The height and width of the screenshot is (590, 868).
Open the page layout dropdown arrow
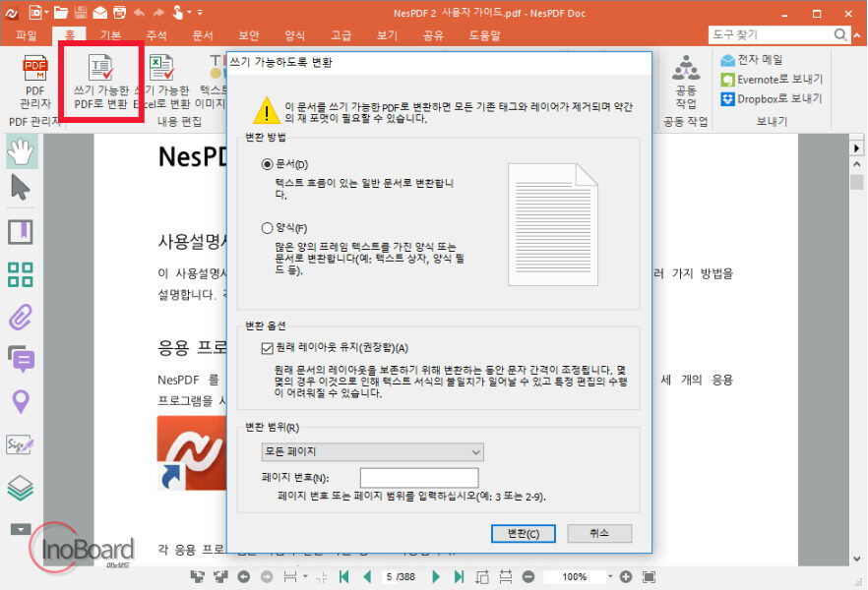[x=305, y=577]
